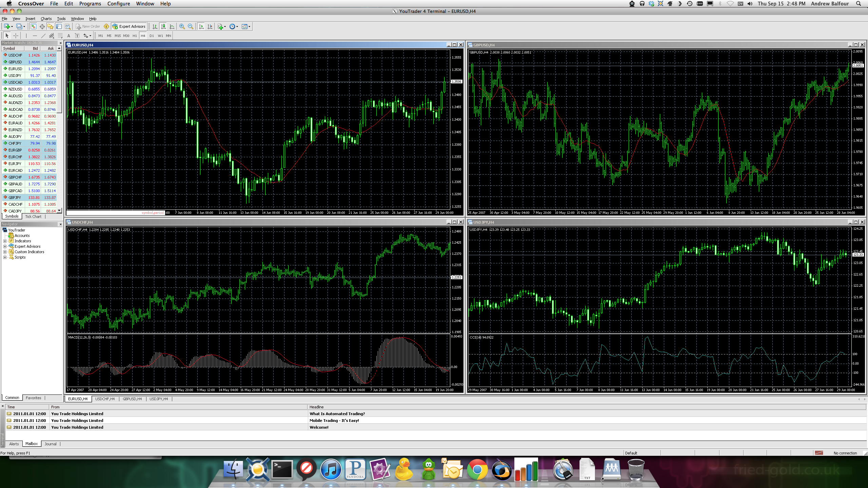This screenshot has height=488, width=868.
Task: Switch to the USDCHF,H4 chart tab
Action: coord(105,399)
